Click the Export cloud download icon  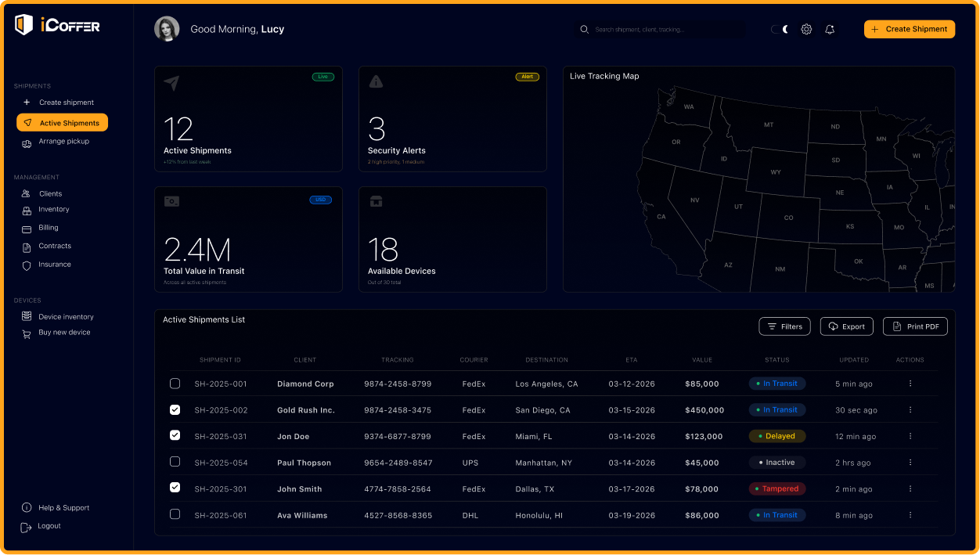point(834,326)
